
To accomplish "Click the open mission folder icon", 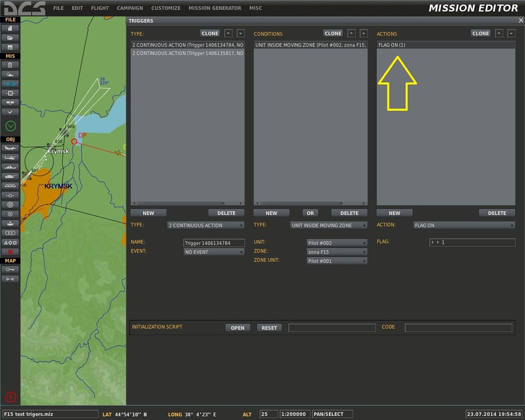I will 10,38.
